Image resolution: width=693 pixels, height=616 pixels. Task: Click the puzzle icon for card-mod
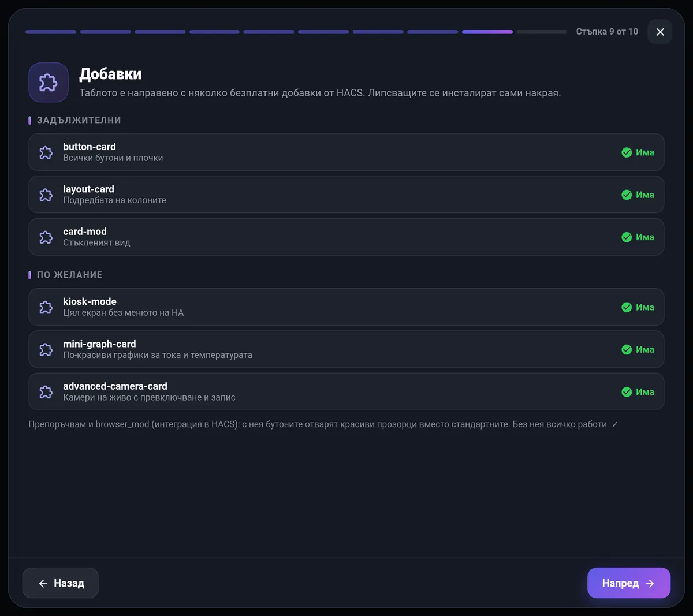tap(46, 237)
